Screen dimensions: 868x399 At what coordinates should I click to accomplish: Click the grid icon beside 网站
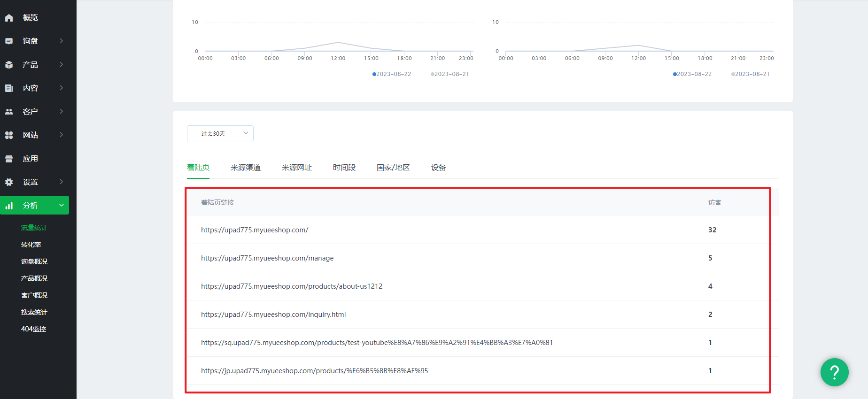coord(9,135)
